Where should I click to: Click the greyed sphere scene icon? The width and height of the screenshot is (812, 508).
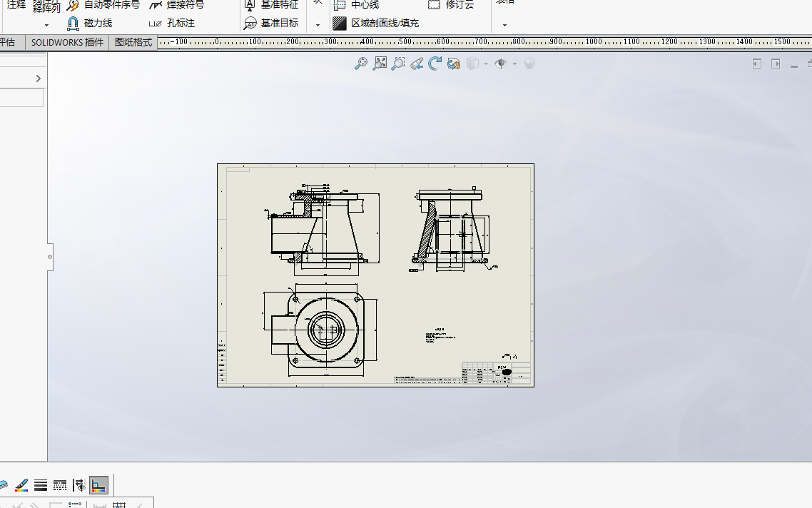pos(529,63)
